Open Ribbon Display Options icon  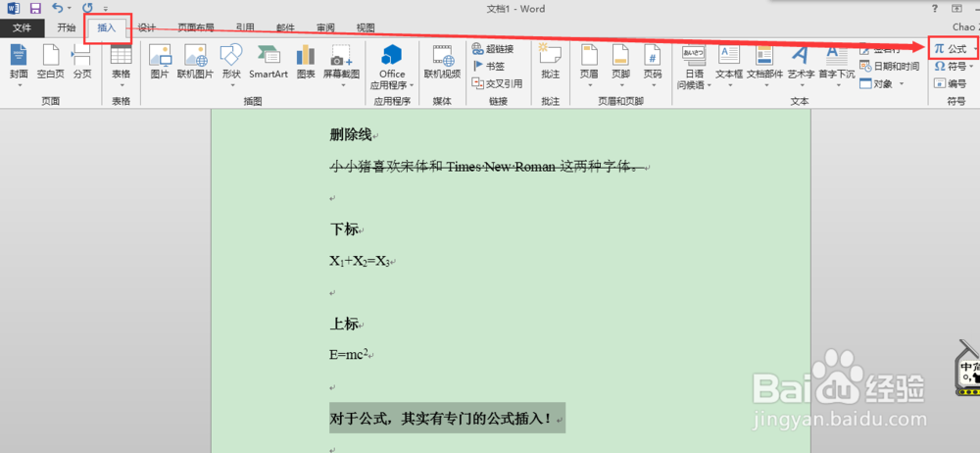point(956,8)
